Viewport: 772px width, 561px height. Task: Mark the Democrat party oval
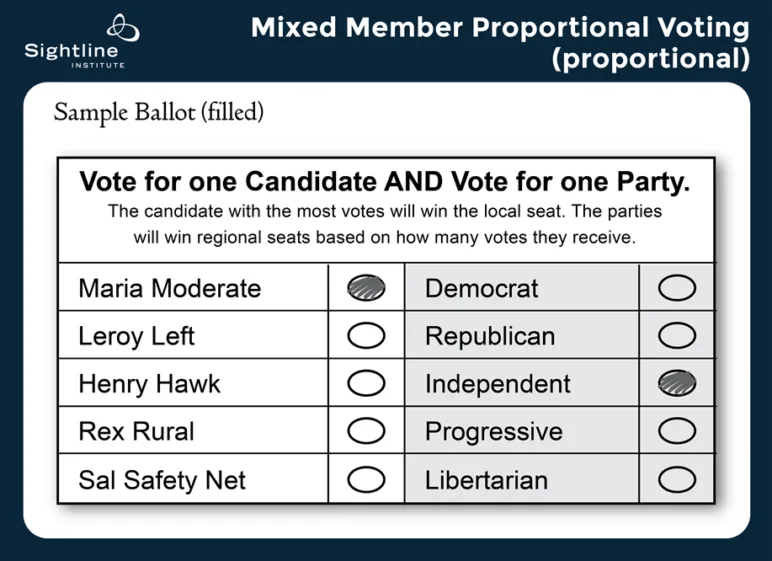677,288
